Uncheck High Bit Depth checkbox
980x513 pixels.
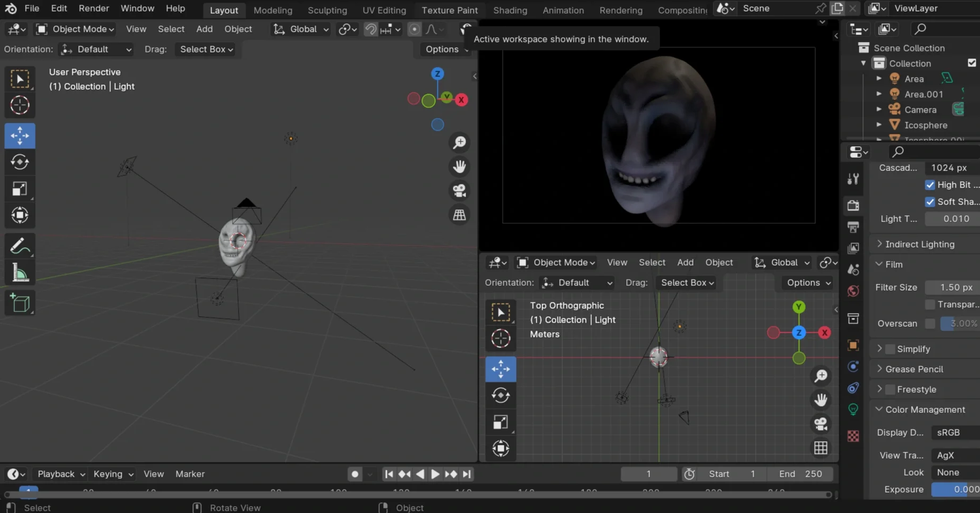[930, 184]
